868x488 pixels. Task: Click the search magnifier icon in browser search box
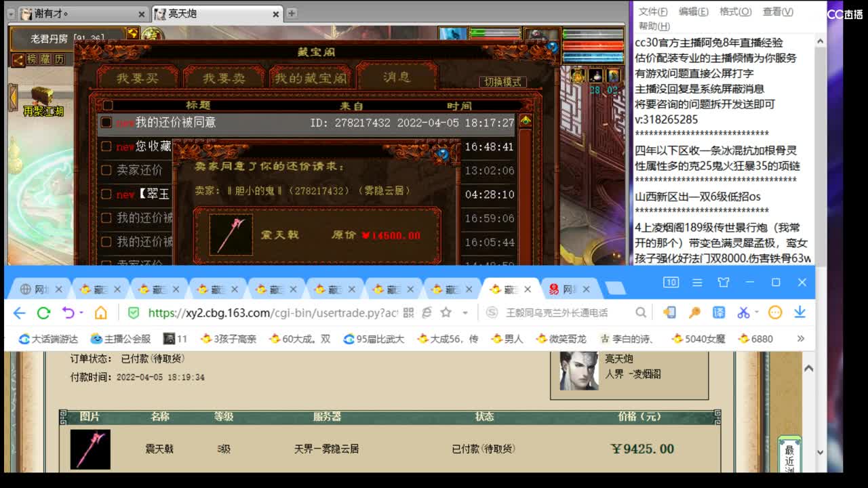pos(640,312)
